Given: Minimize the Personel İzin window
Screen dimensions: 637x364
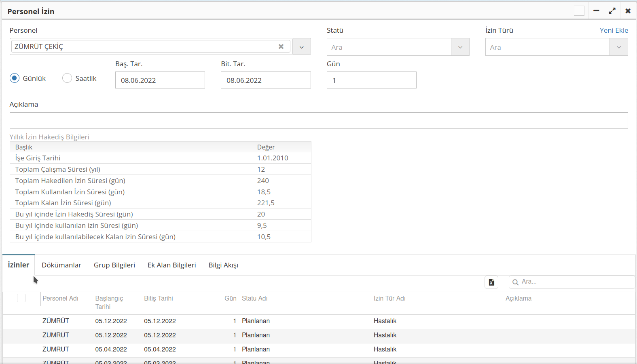Looking at the screenshot, I should tap(596, 11).
